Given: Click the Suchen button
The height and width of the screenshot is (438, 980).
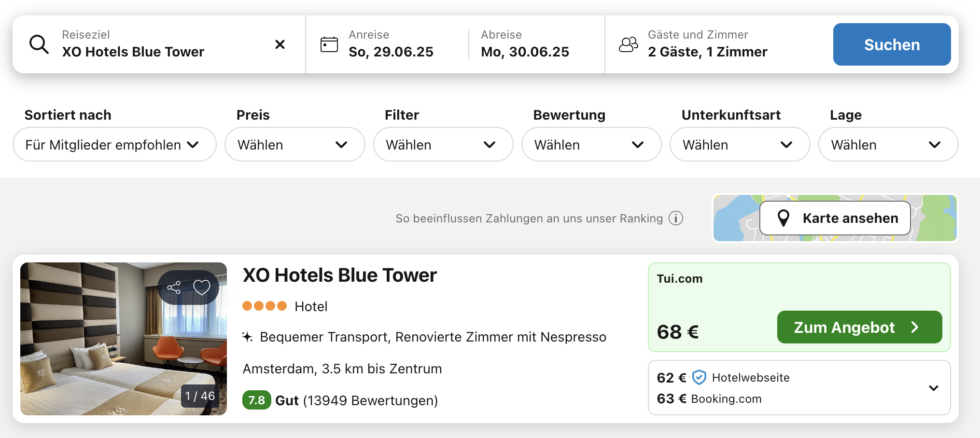Looking at the screenshot, I should pos(892,44).
